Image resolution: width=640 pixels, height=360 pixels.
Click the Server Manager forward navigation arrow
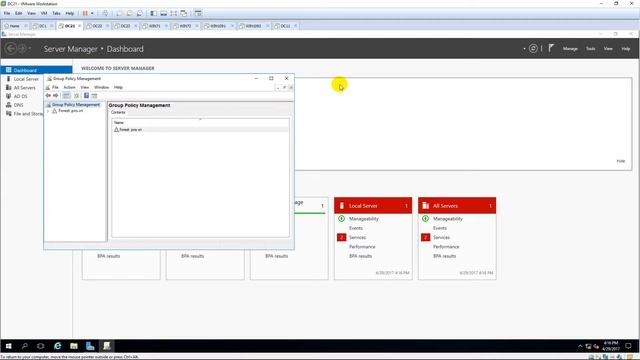22,49
